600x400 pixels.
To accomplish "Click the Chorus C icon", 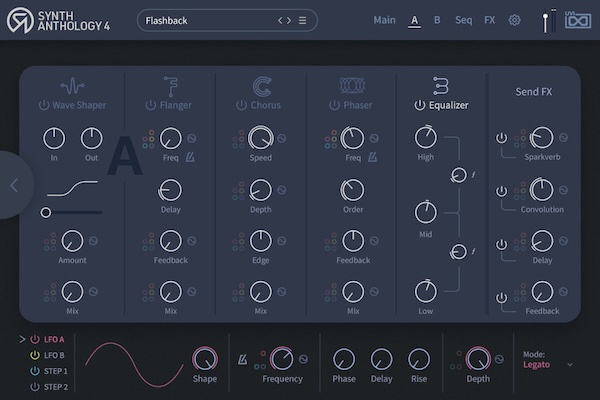I will pyautogui.click(x=262, y=86).
